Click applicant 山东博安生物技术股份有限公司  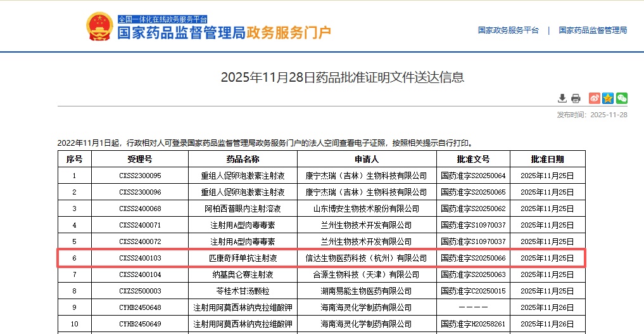367,209
